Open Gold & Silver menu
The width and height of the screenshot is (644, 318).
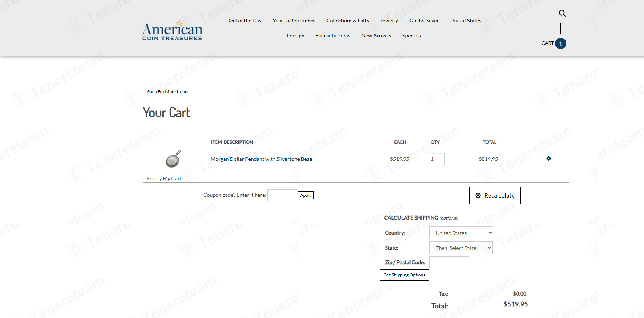(x=424, y=21)
